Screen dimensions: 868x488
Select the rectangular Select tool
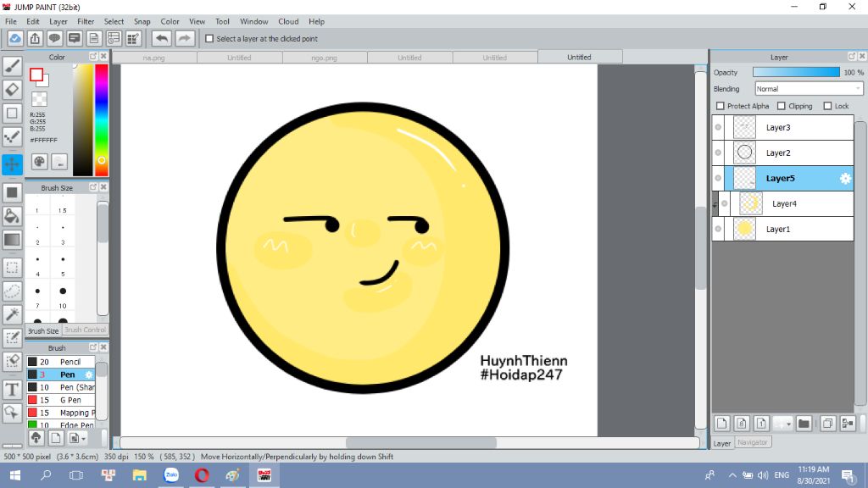(12, 268)
